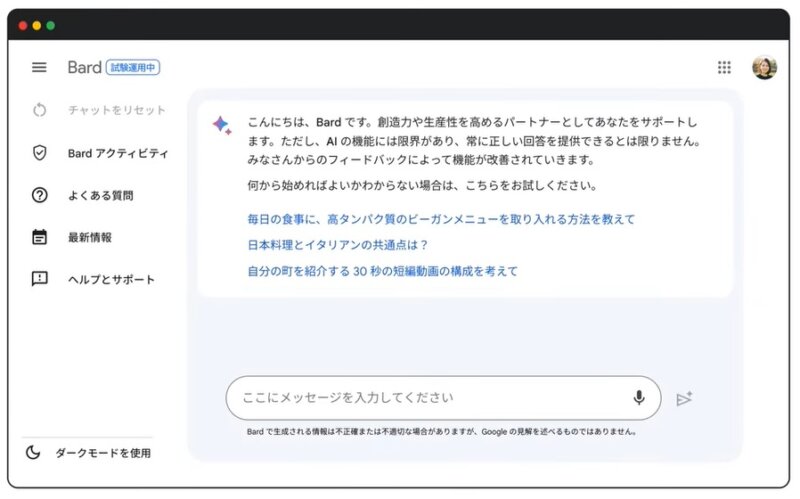
Task: Click the send message arrow icon
Action: click(x=684, y=398)
